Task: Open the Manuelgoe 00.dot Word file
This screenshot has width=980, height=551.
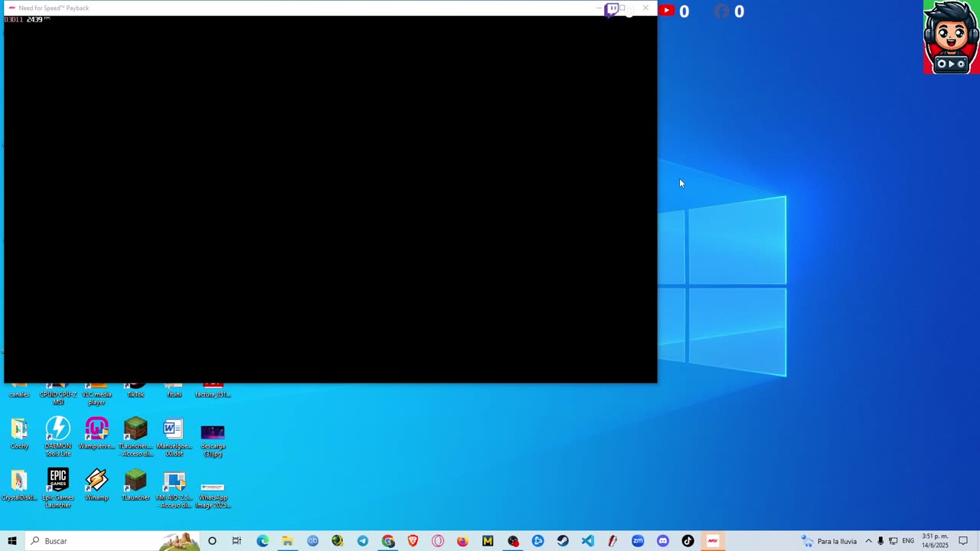Action: [x=174, y=436]
